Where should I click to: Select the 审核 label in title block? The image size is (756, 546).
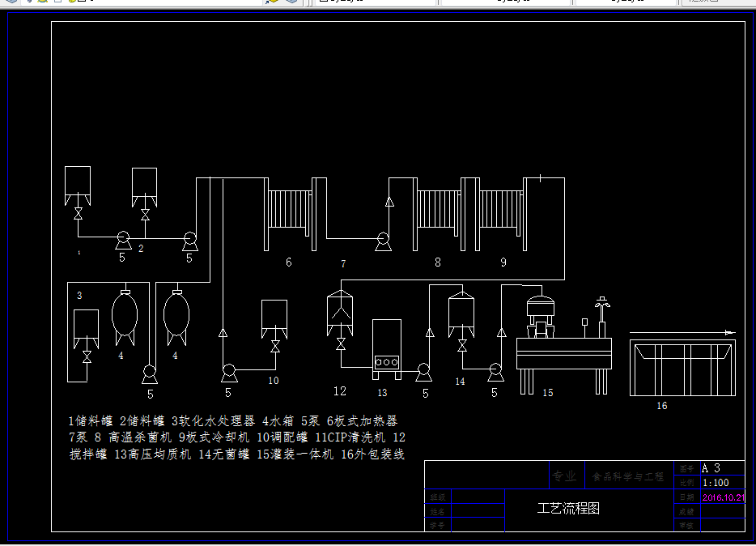[x=686, y=525]
